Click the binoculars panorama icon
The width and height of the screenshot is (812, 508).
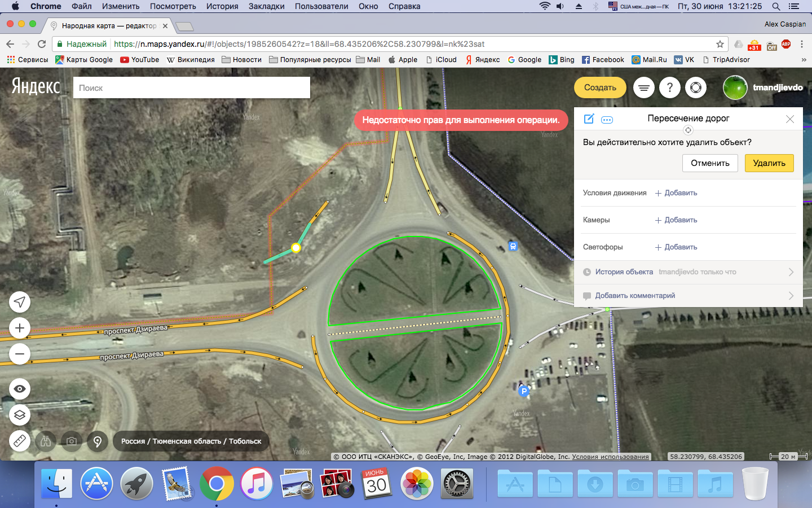pos(46,441)
